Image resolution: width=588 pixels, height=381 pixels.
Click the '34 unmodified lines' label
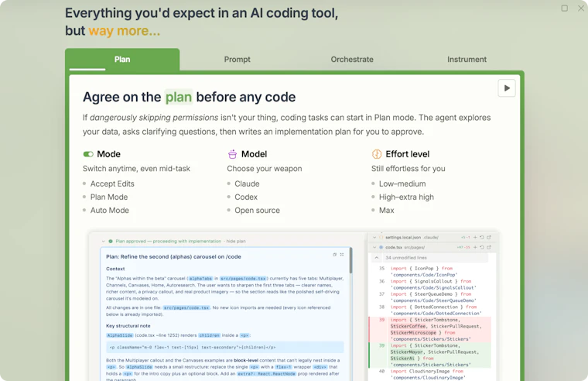coord(406,258)
